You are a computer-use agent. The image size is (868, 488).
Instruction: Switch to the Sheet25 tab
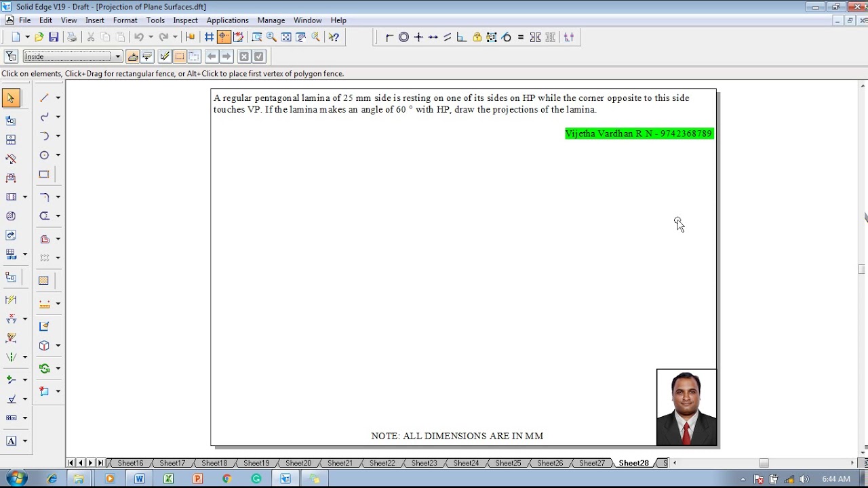coord(508,463)
